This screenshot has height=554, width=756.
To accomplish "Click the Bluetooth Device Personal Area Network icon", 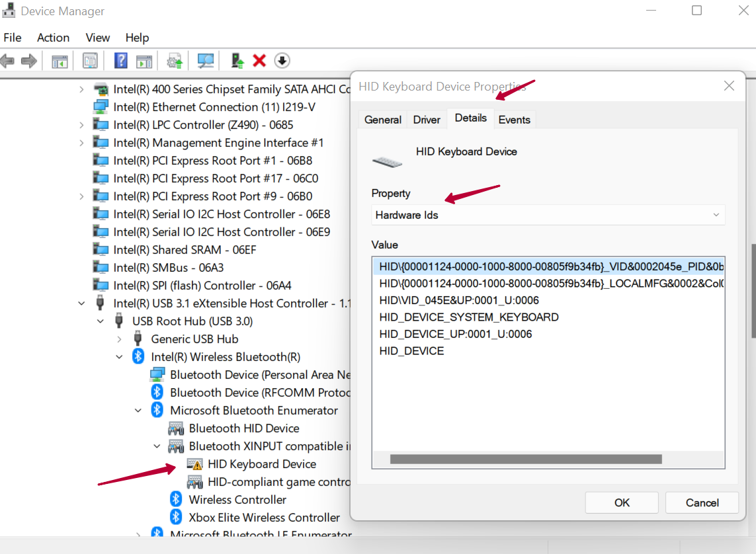I will point(157,374).
